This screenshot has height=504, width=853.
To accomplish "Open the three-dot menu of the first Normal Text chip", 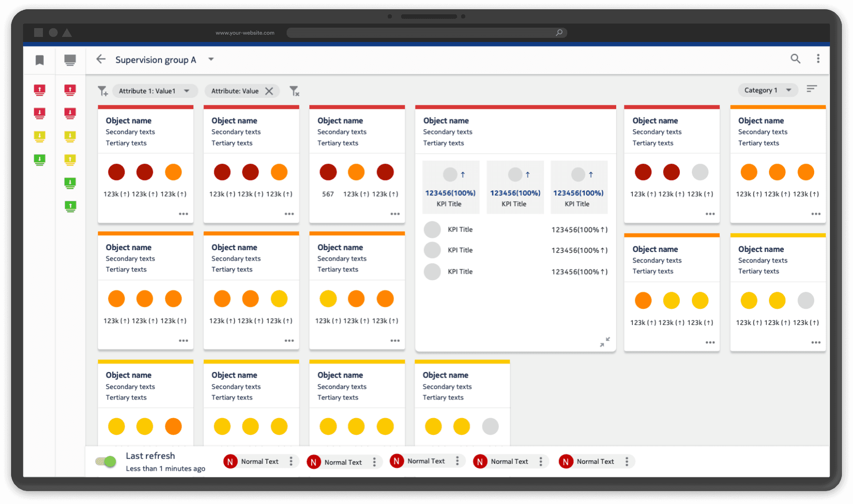I will [291, 461].
